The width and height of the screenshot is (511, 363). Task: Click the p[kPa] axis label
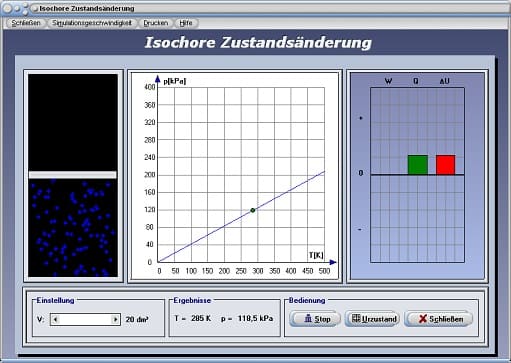[174, 81]
